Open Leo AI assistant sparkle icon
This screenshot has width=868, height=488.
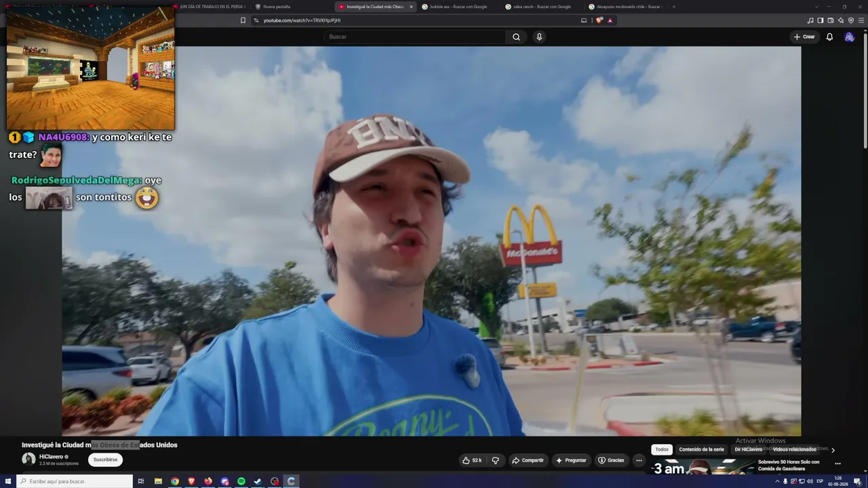pos(841,20)
